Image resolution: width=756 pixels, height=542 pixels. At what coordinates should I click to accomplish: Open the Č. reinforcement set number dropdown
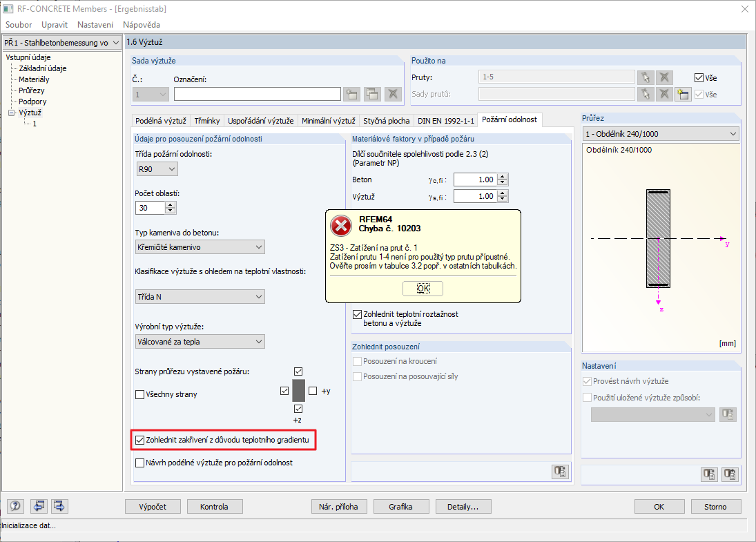pos(151,94)
